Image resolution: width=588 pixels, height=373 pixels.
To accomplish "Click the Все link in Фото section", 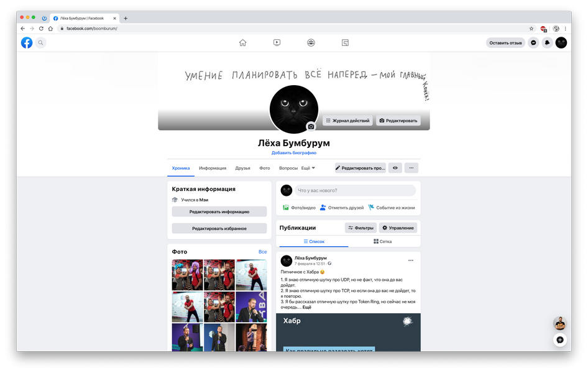I will tap(262, 252).
